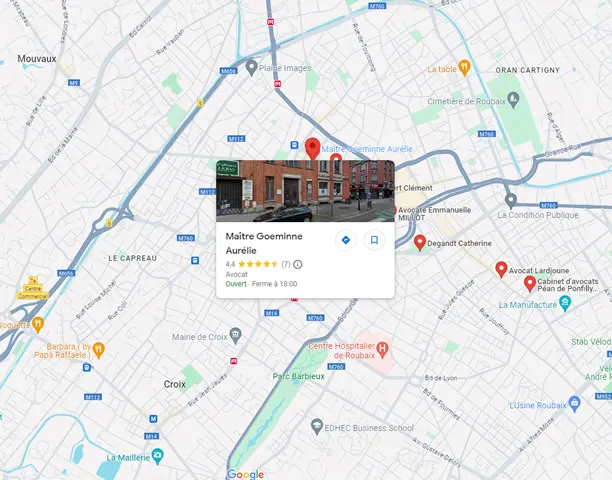The width and height of the screenshot is (612, 480).
Task: Click the La Maillerie camera icon
Action: (x=157, y=456)
